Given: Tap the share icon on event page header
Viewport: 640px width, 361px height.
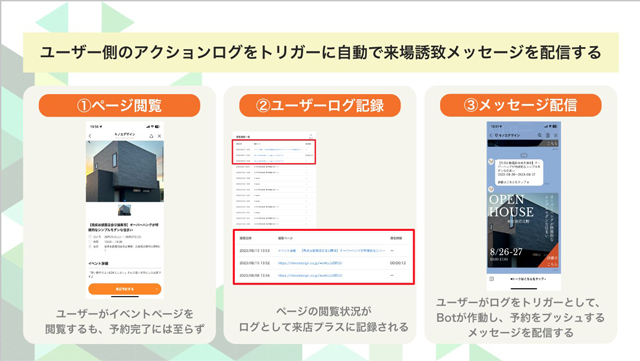Looking at the screenshot, I should (151, 136).
